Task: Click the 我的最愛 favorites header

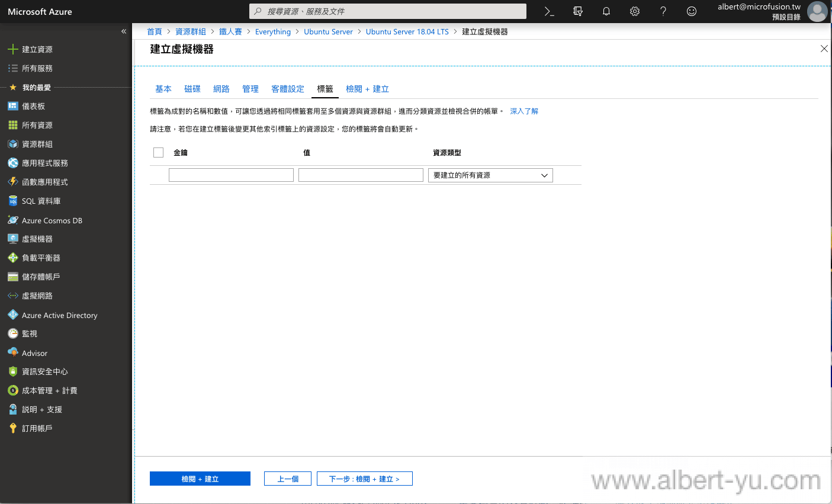Action: pos(37,87)
